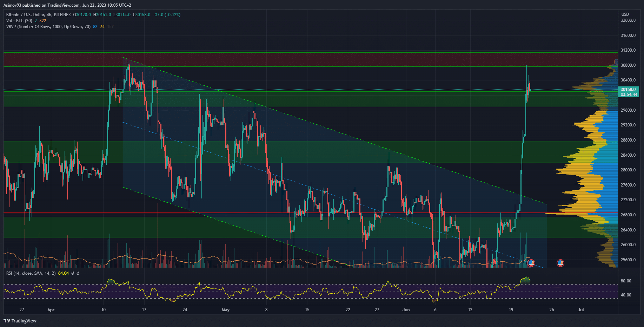
Task: Click the 30400.0 price axis label
Action: pos(628,80)
